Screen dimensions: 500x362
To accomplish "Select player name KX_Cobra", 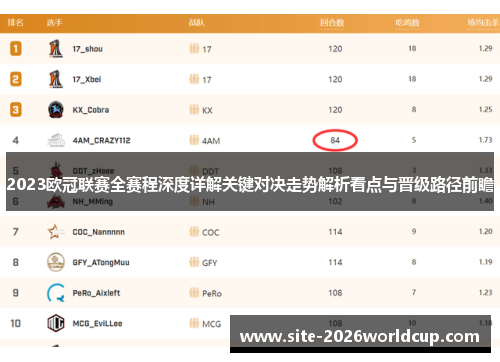I will coord(91,110).
